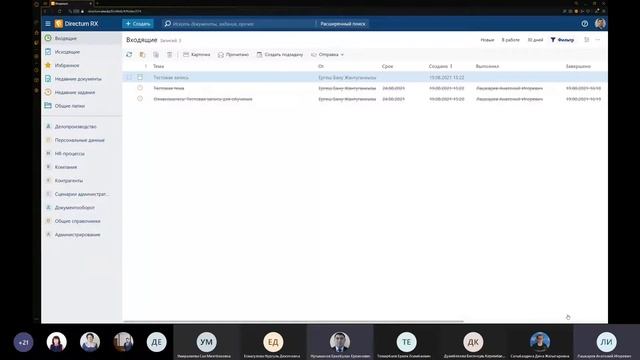640x360 pixels.
Task: Open the hamburger menu beside Directum RX
Action: [48, 24]
